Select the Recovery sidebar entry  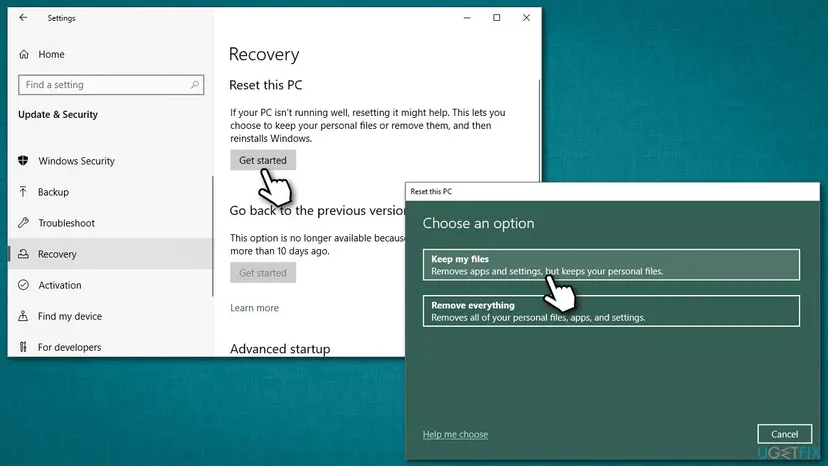coord(110,254)
